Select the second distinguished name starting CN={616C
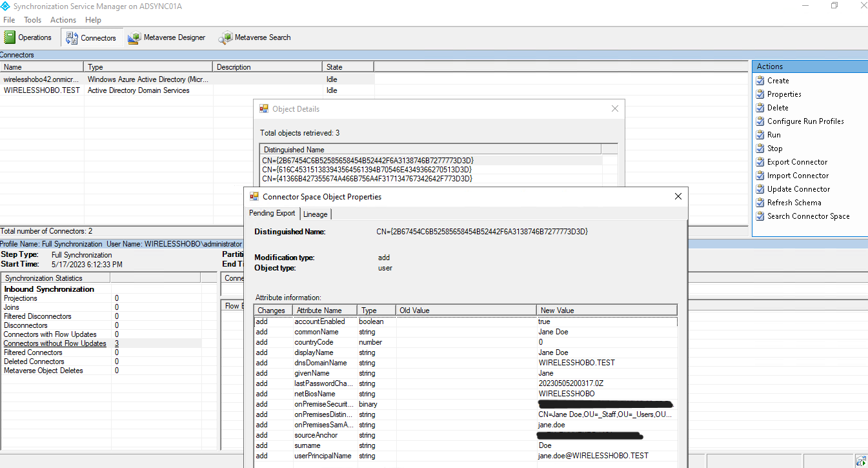The width and height of the screenshot is (868, 468). click(x=367, y=169)
